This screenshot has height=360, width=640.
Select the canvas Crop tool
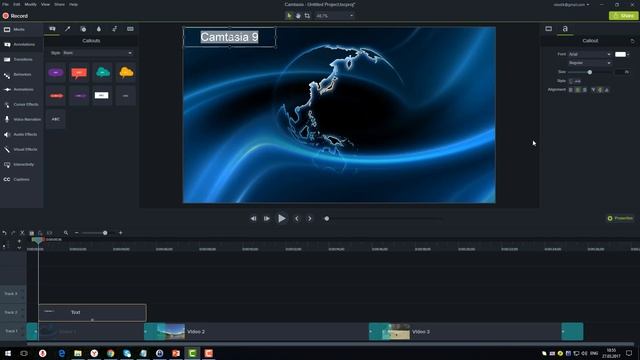tap(307, 16)
